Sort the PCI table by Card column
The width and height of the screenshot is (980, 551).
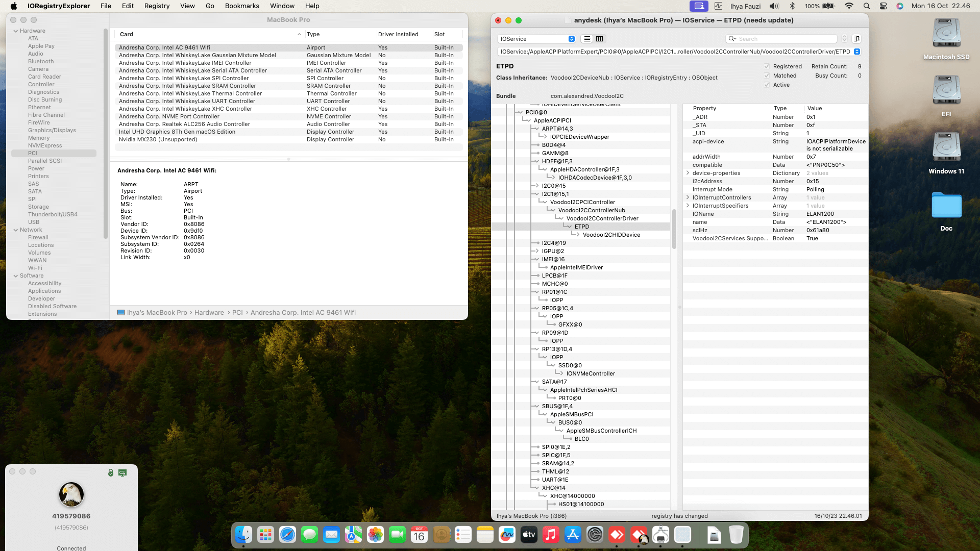(210, 34)
